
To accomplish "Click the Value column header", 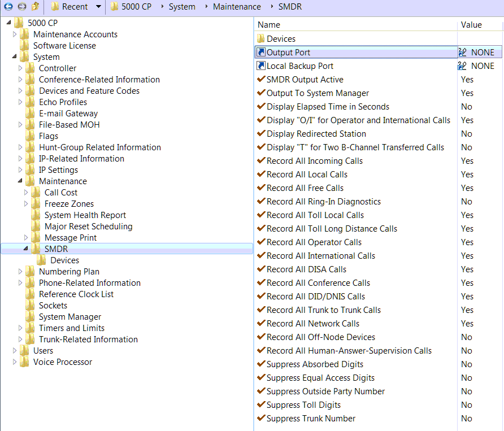I will (x=480, y=25).
